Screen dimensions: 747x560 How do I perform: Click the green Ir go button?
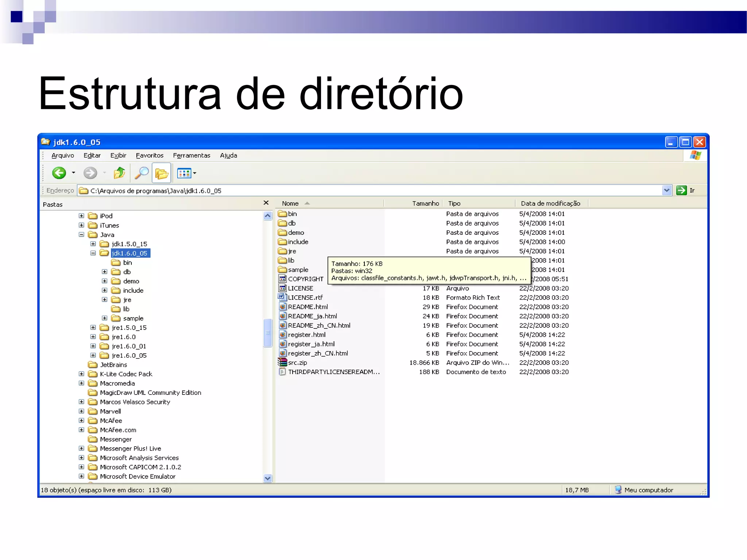[x=681, y=190]
